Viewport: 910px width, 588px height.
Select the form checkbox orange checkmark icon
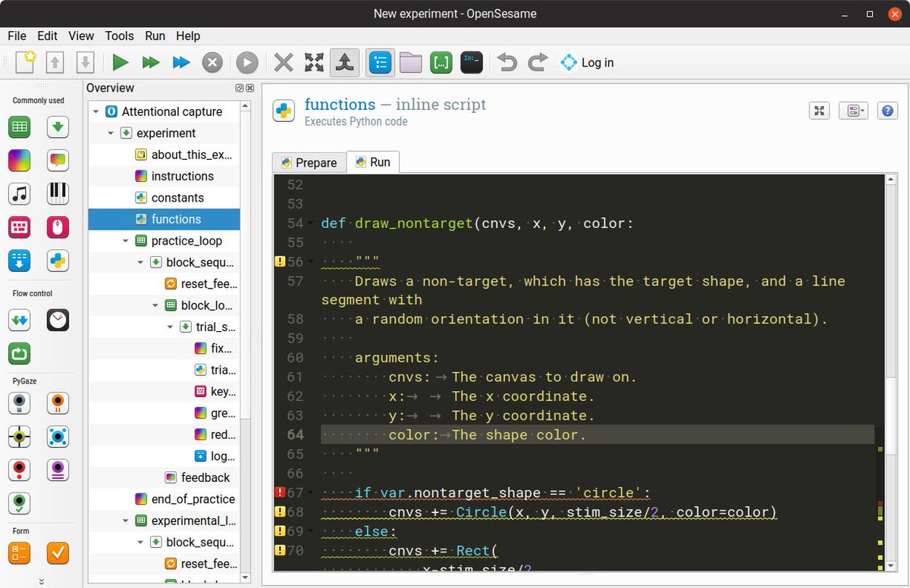(x=58, y=553)
